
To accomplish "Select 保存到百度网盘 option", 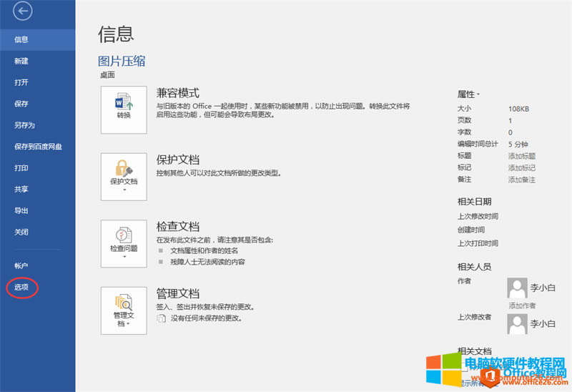I will tap(38, 147).
